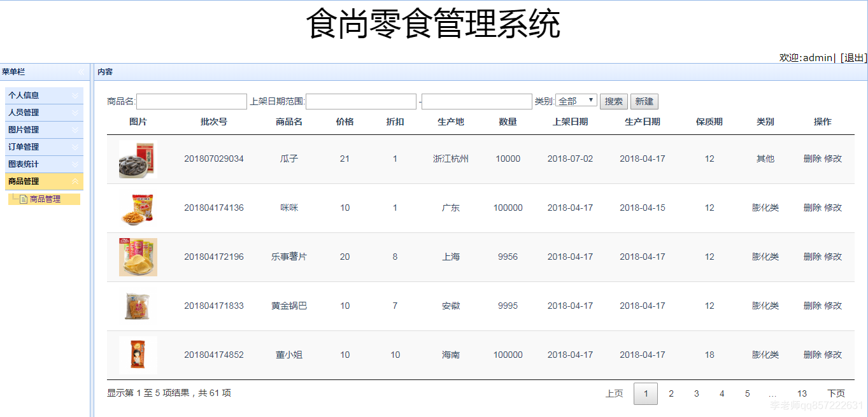The image size is (868, 417).
Task: Click the [退出] logout link
Action: click(x=853, y=57)
